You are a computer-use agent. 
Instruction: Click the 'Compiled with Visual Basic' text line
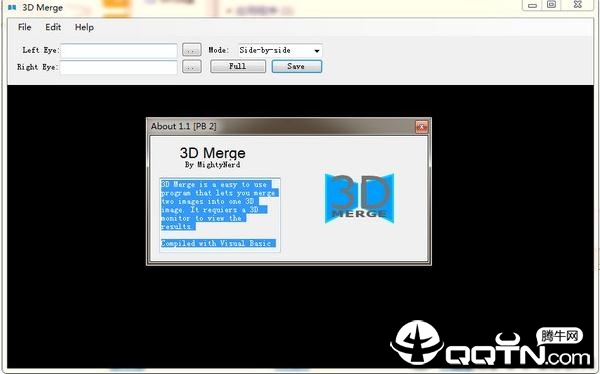pyautogui.click(x=218, y=243)
